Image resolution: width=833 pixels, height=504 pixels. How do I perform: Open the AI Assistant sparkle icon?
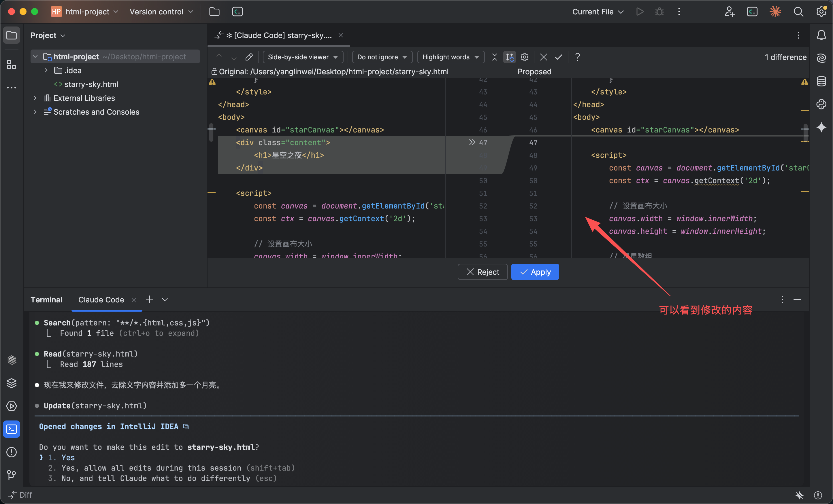(x=821, y=127)
